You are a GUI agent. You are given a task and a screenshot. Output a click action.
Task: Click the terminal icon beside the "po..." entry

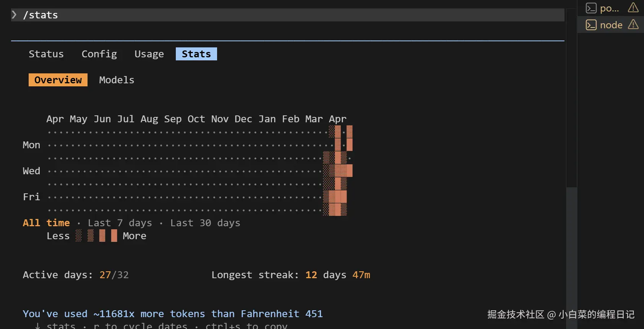pos(591,8)
